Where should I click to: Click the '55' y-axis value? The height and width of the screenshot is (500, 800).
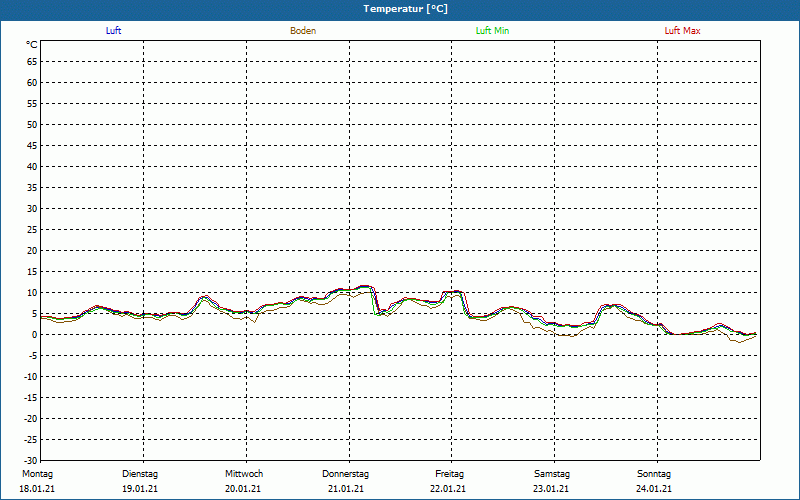(32, 104)
